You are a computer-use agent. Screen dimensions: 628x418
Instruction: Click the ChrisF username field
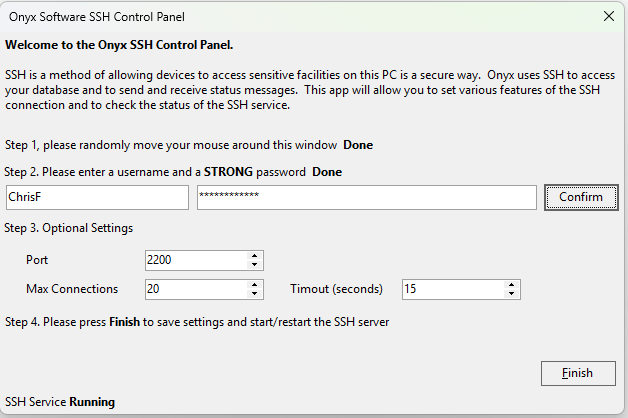click(96, 198)
